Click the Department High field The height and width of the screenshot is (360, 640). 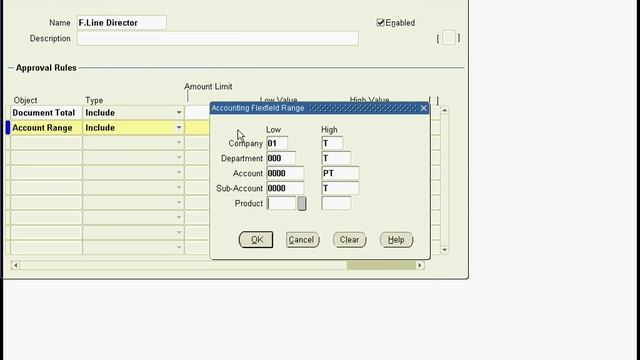(x=336, y=158)
